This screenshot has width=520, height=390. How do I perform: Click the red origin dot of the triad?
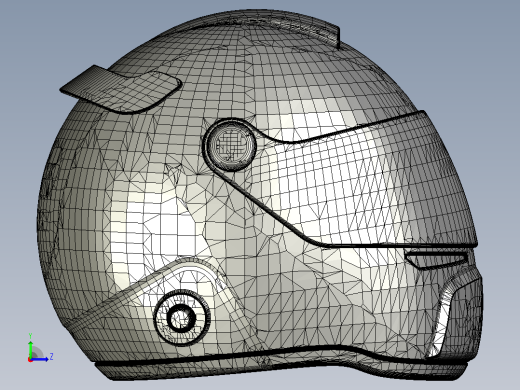click(30, 360)
